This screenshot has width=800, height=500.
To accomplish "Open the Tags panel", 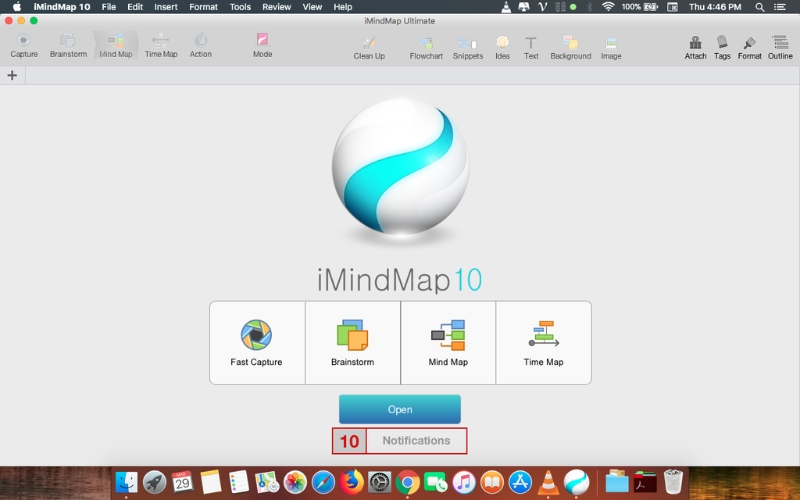I will tap(722, 48).
